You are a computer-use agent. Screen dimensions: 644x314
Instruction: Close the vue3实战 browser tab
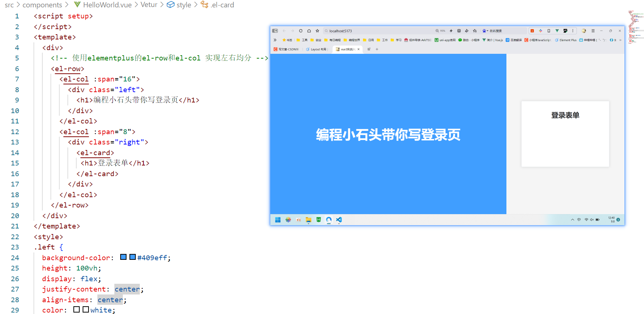tap(359, 49)
